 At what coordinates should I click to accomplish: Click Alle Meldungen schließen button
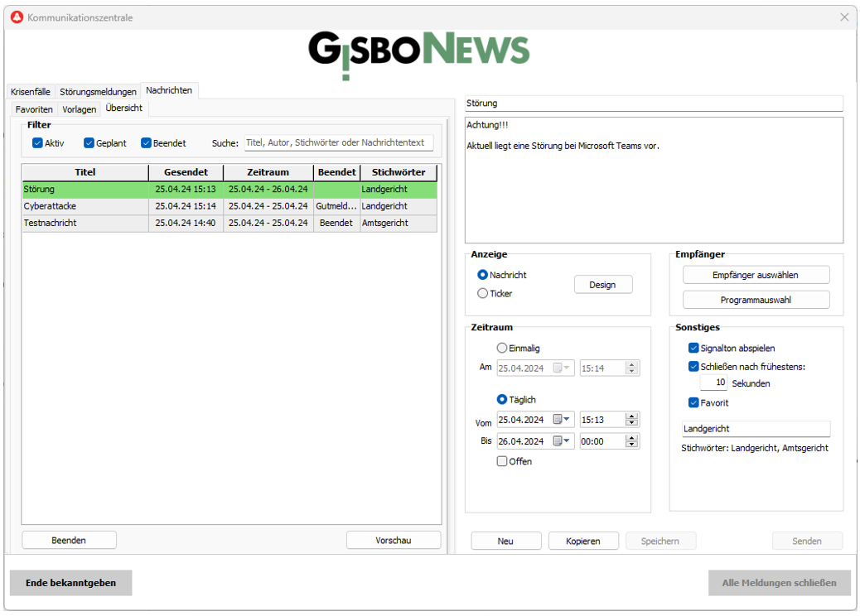780,583
